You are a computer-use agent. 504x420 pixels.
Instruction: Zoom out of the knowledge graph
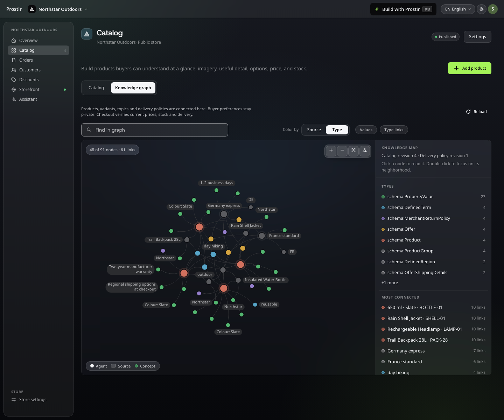342,150
